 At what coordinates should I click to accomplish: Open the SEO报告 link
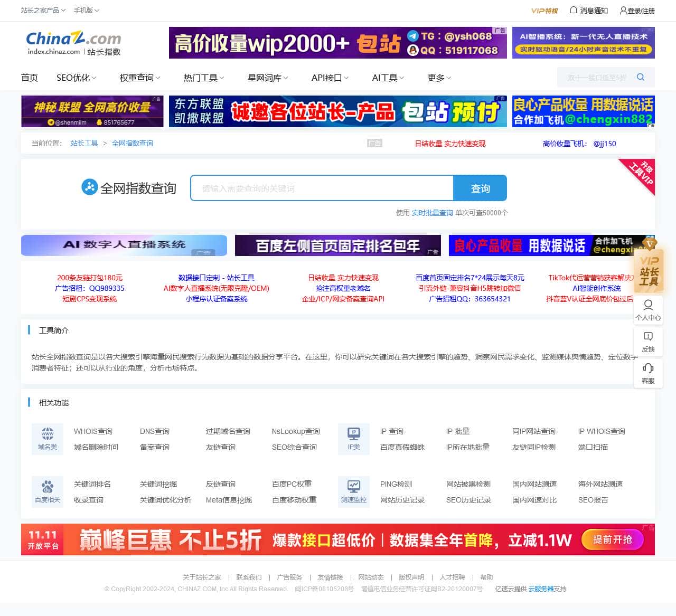click(x=593, y=500)
